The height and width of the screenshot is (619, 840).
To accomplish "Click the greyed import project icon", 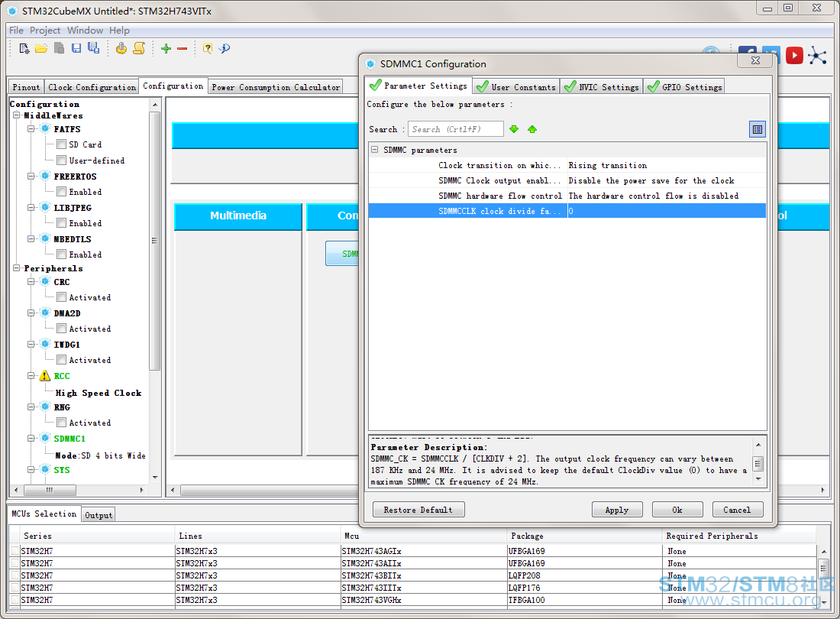I will coord(59,48).
